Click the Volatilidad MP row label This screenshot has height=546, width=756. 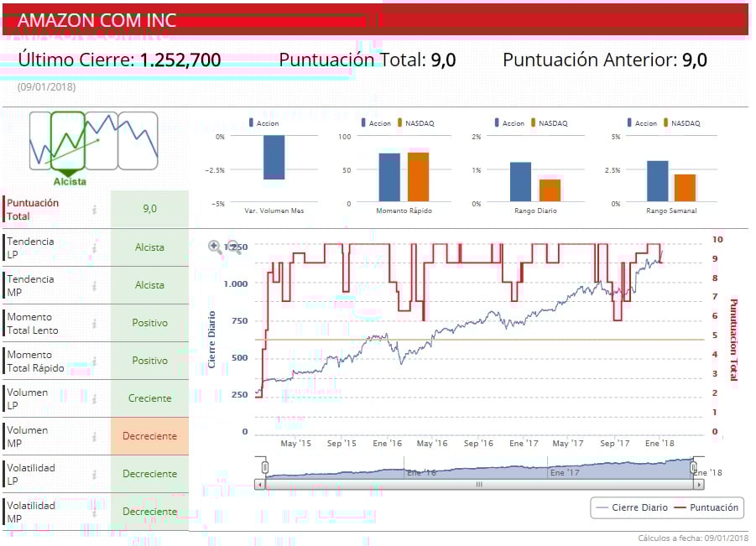31,512
